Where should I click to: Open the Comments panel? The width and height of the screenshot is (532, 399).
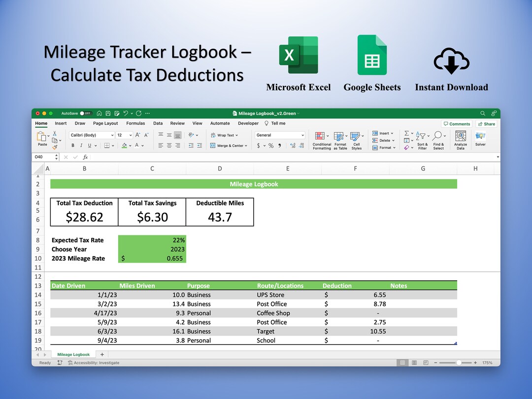(x=457, y=124)
